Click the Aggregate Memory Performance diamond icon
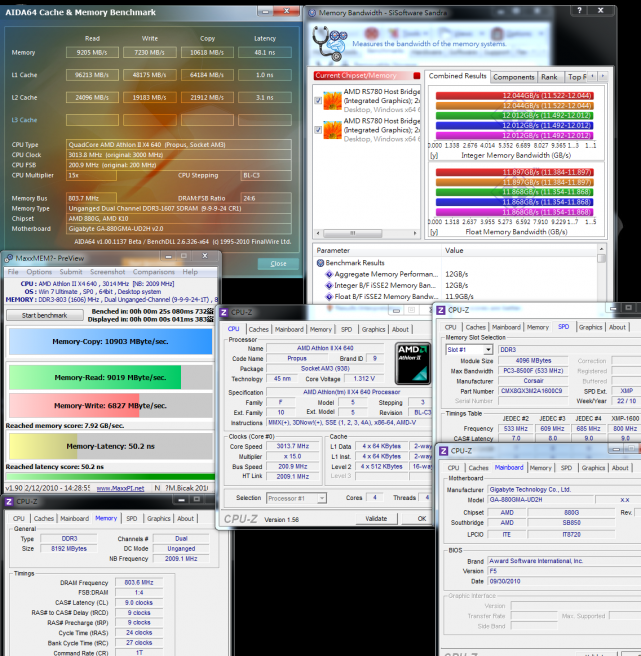 [329, 274]
